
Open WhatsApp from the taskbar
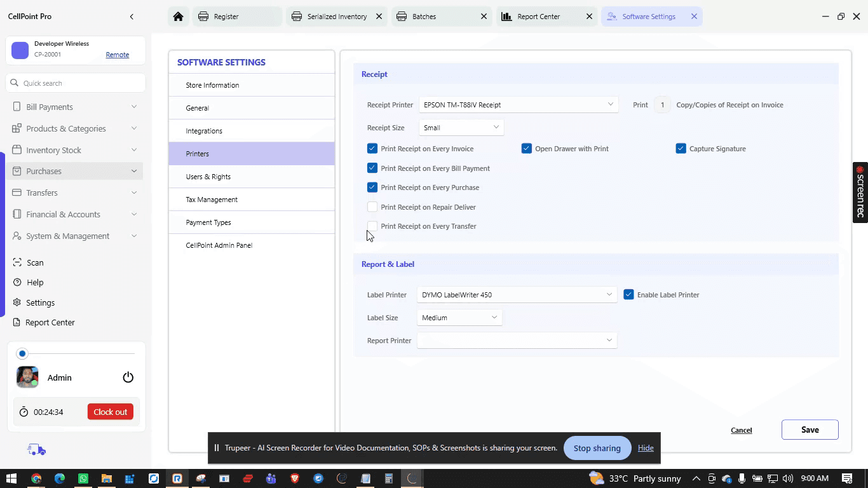point(83,478)
